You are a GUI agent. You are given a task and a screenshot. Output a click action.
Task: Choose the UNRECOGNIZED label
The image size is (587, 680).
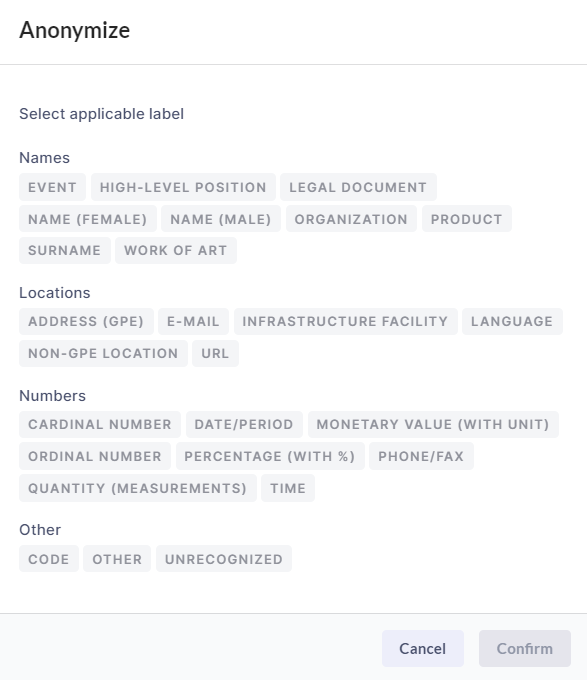point(224,559)
